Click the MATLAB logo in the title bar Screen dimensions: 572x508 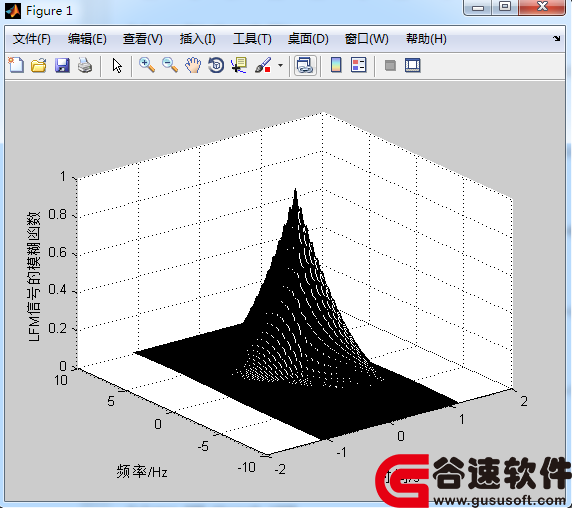[13, 11]
